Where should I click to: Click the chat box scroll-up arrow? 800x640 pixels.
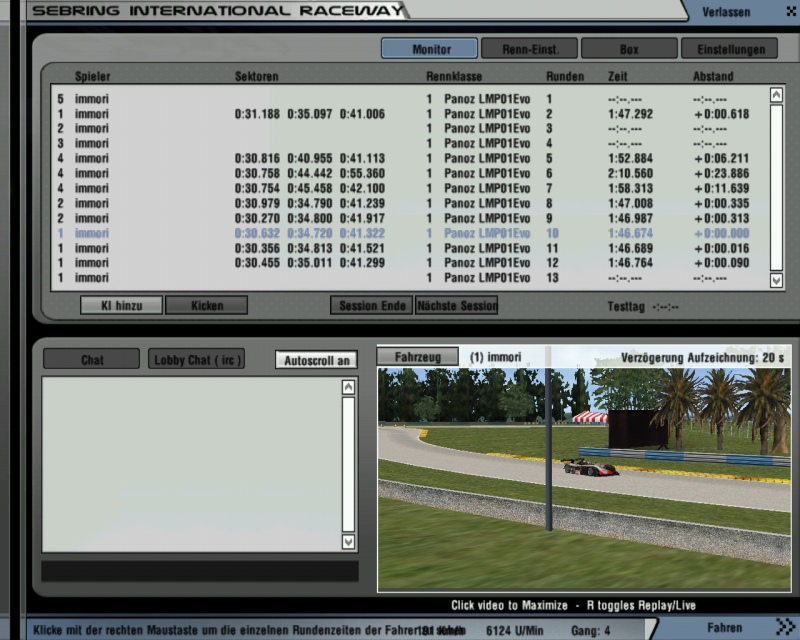pyautogui.click(x=348, y=387)
